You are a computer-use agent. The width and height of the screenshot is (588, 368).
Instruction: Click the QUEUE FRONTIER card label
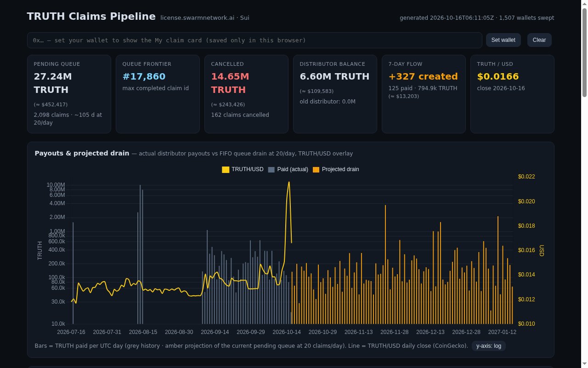point(147,64)
